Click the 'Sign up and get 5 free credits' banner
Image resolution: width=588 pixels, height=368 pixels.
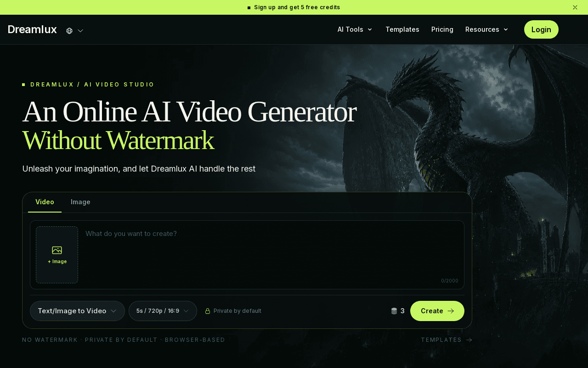(294, 7)
